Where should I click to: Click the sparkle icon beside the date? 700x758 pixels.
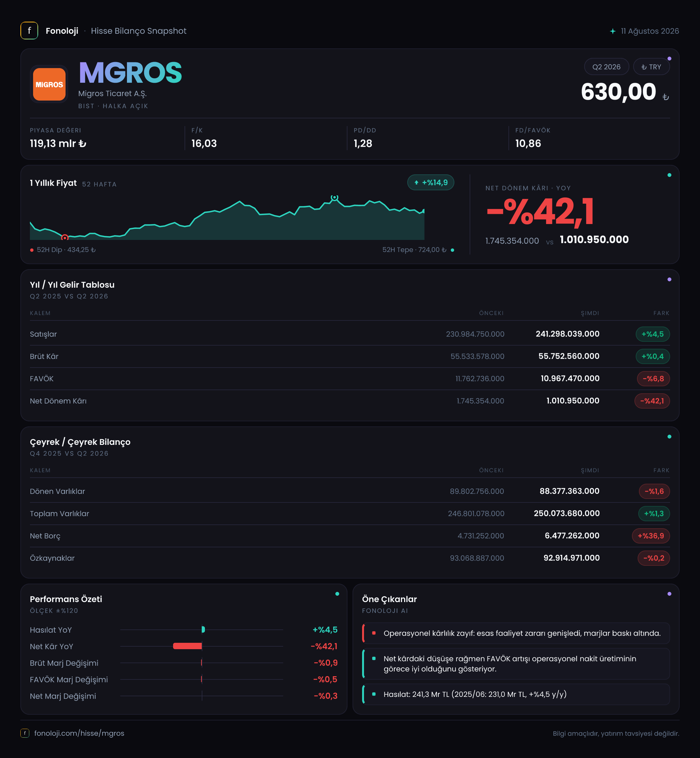click(612, 31)
